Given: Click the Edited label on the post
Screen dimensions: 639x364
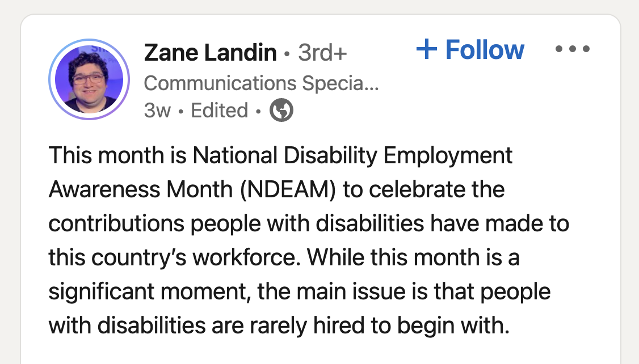Looking at the screenshot, I should tap(219, 111).
